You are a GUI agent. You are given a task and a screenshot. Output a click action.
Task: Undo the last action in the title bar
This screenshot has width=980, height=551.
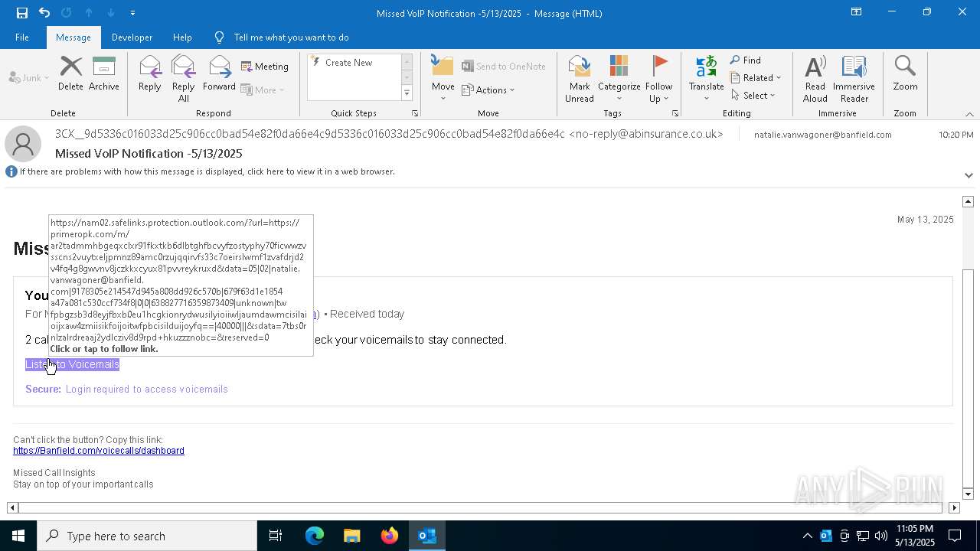coord(44,12)
